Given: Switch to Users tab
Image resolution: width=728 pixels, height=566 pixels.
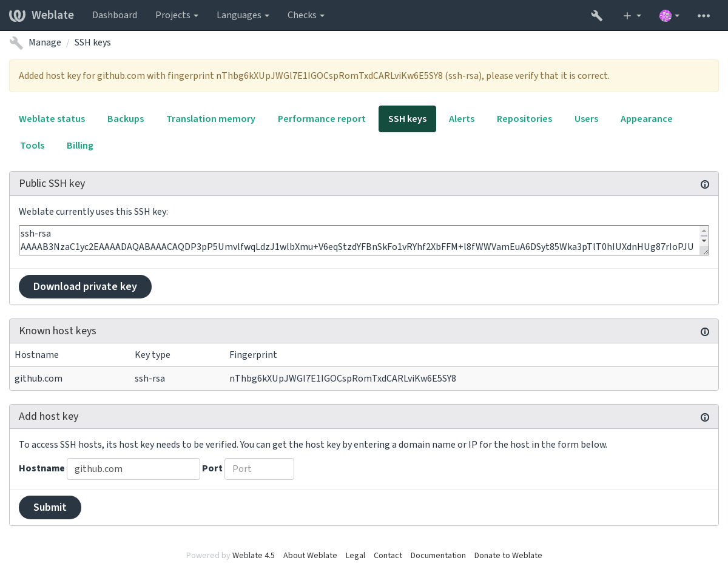Looking at the screenshot, I should (x=586, y=119).
